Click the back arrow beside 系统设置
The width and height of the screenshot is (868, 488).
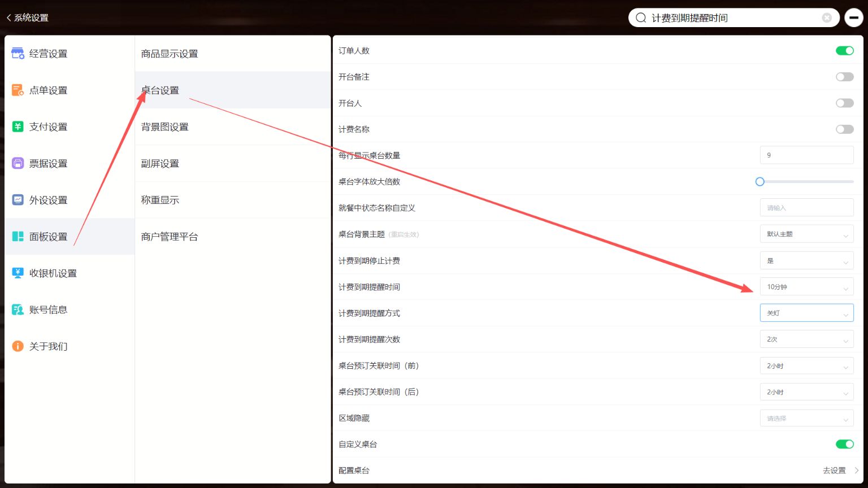click(x=8, y=18)
